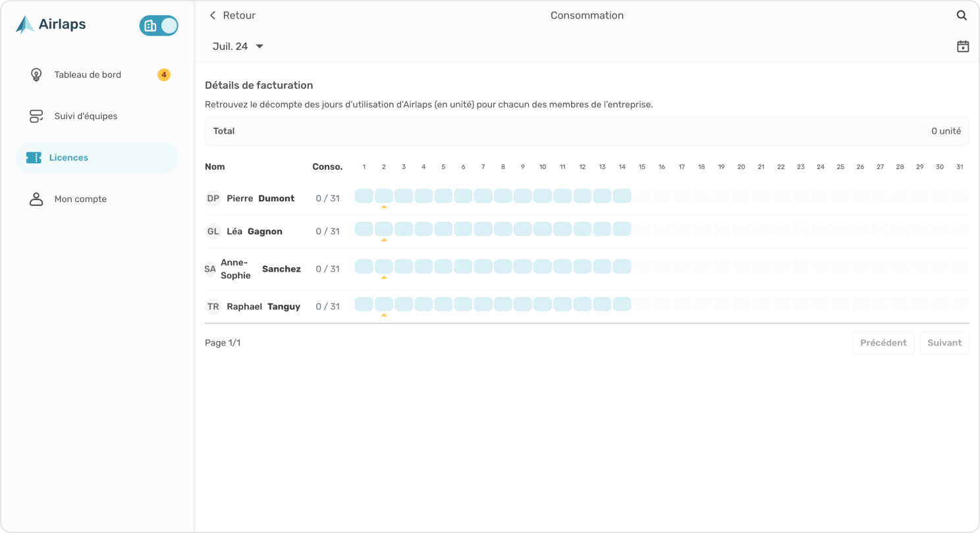The width and height of the screenshot is (980, 533).
Task: Click Pierre Dumont's 0 / 31 consumption value
Action: 327,199
